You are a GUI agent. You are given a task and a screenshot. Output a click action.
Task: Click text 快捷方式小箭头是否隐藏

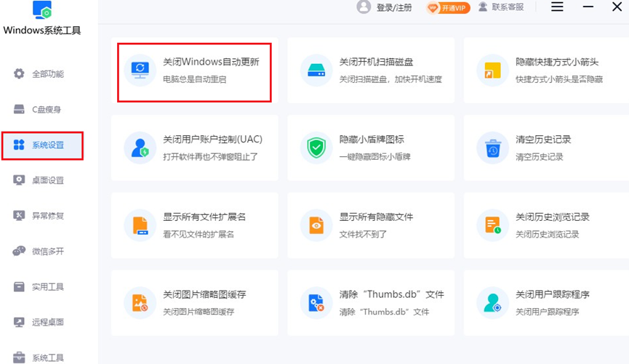[x=559, y=79]
